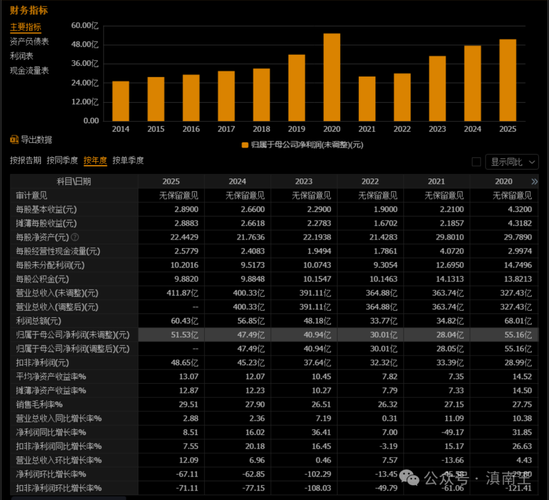Select the 扣非净利润(元) row label

coord(42,363)
